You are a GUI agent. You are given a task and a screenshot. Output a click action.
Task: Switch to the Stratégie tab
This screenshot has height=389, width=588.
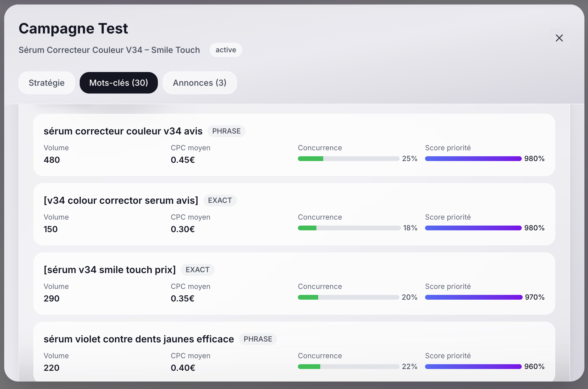(47, 83)
